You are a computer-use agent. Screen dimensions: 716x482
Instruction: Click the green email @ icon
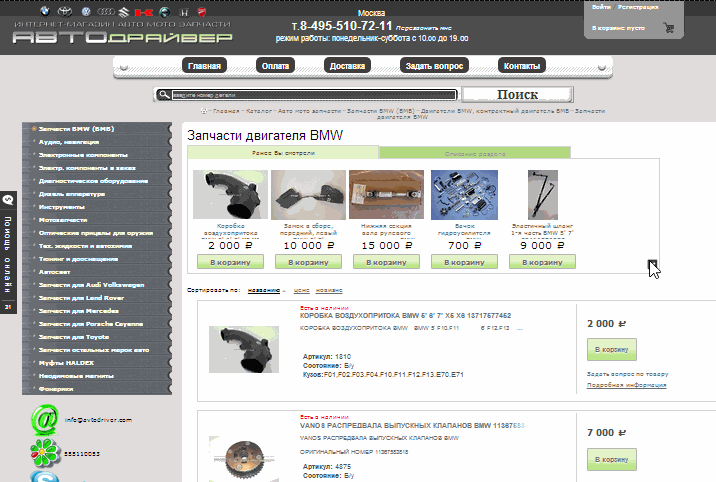tap(45, 420)
